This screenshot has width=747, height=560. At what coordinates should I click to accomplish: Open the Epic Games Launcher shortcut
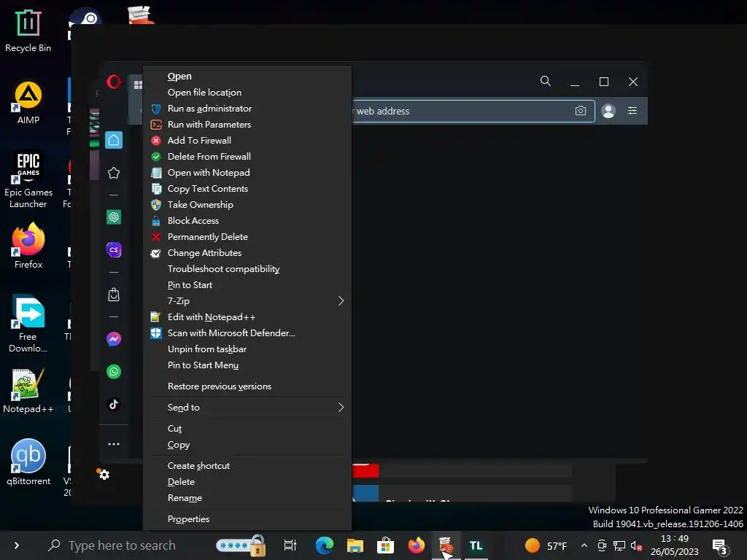pos(28,179)
